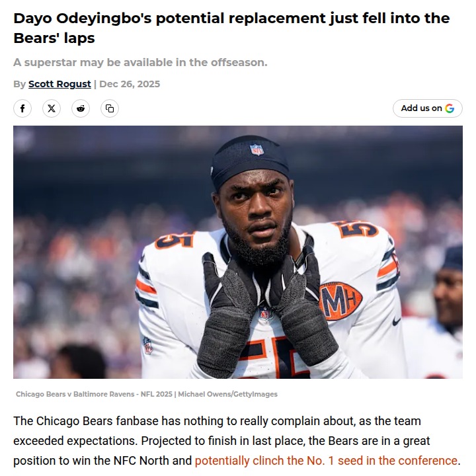Viewport: 476px width, 476px height.
Task: Share the article on X
Action: pyautogui.click(x=52, y=108)
